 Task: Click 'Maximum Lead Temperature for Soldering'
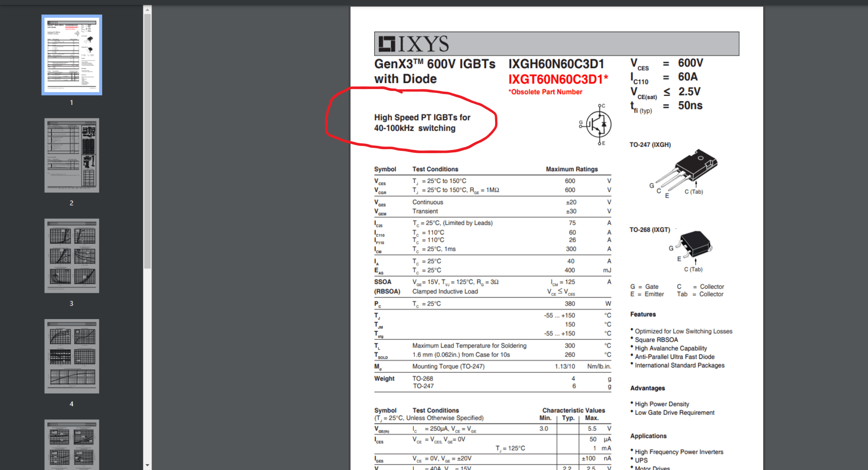[x=469, y=346]
